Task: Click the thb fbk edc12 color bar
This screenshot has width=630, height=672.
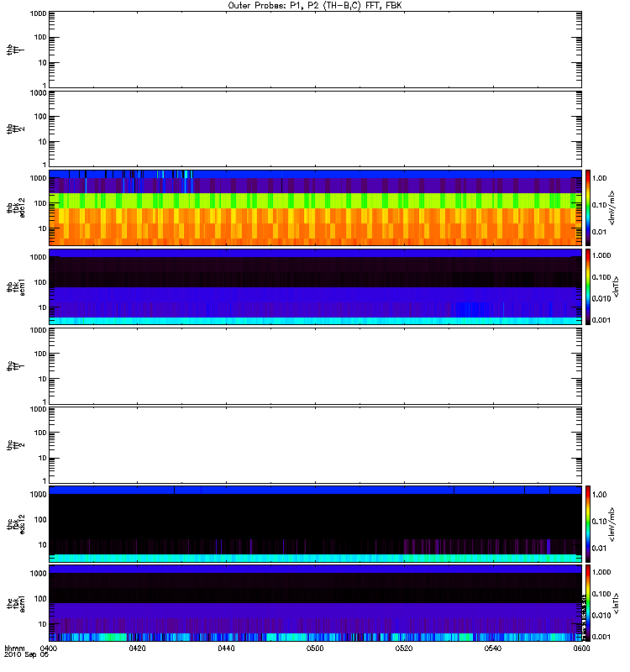Action: click(588, 207)
